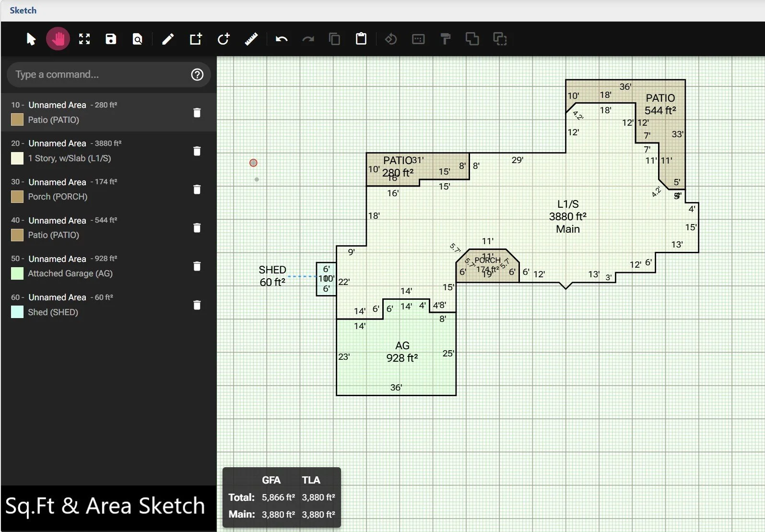Click the AG 928 ft² garage label
Screen dimensions: 765x532
click(402, 352)
